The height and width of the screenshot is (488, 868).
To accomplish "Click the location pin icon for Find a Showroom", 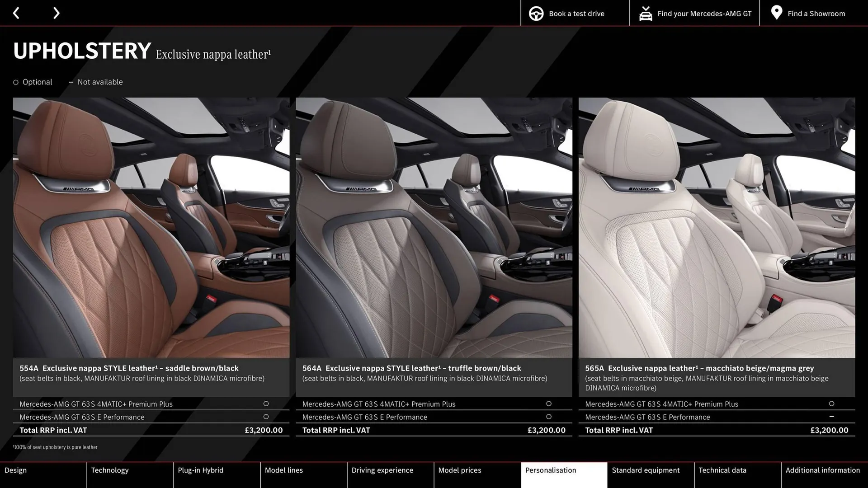I will 776,13.
